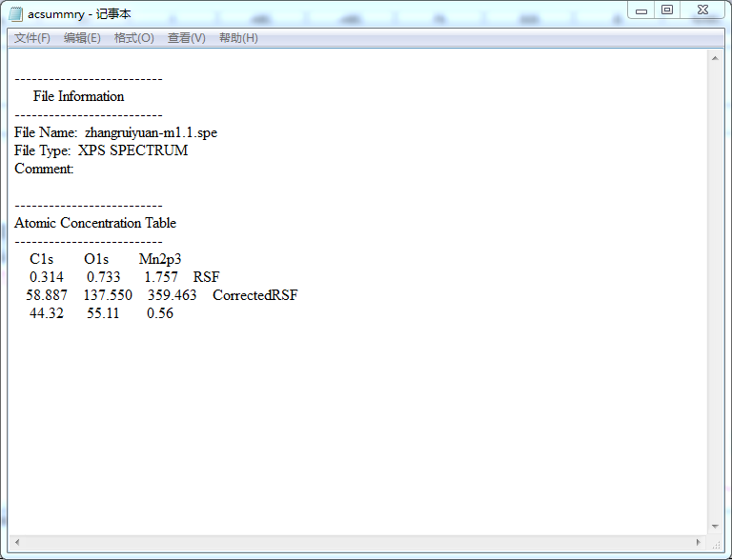The width and height of the screenshot is (732, 560).
Task: Click the 'Mn2p3' column header
Action: tap(160, 259)
